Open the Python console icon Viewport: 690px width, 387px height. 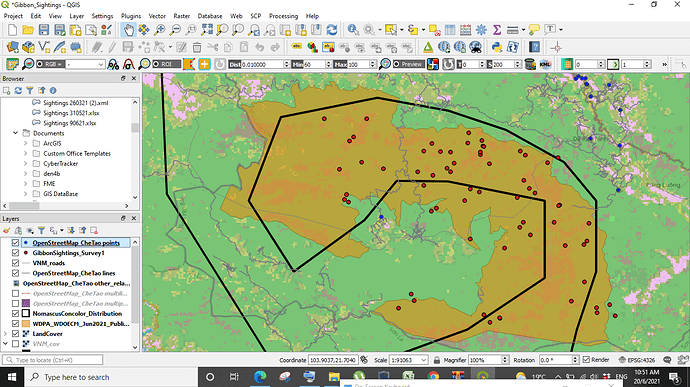497,47
